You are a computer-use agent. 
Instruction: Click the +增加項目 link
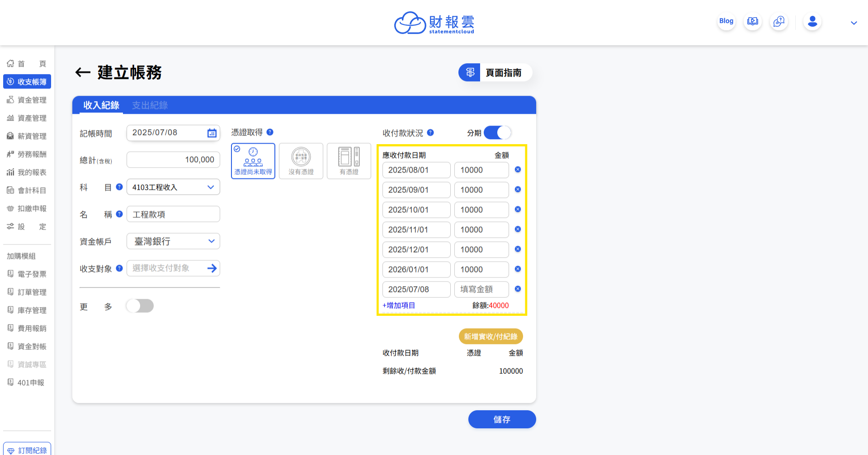(x=399, y=305)
